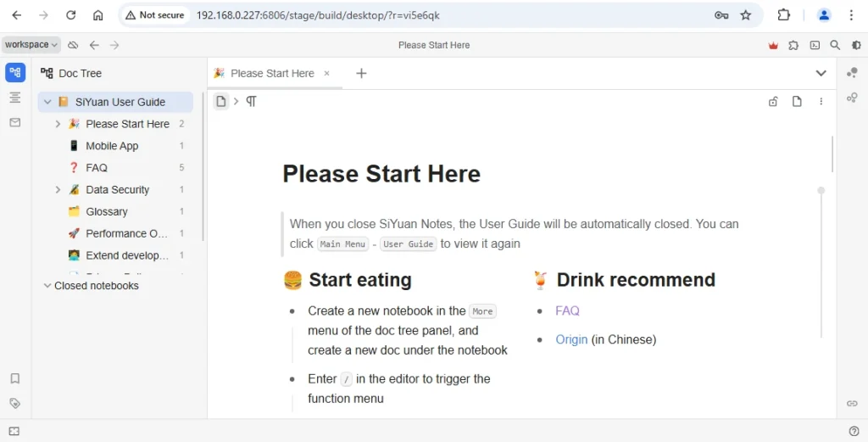The width and height of the screenshot is (868, 442).
Task: Open the Bookmarks panel icon
Action: [x=15, y=378]
